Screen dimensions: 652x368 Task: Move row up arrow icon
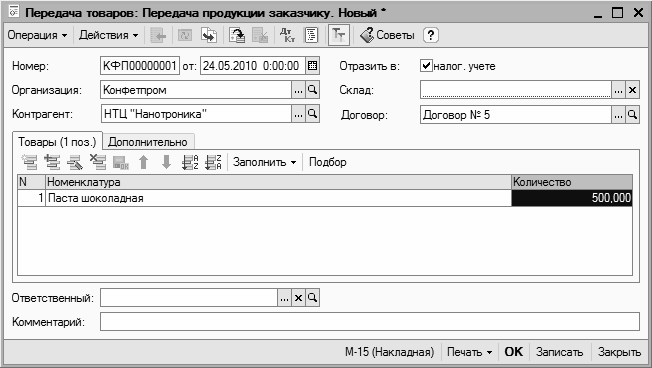[143, 162]
